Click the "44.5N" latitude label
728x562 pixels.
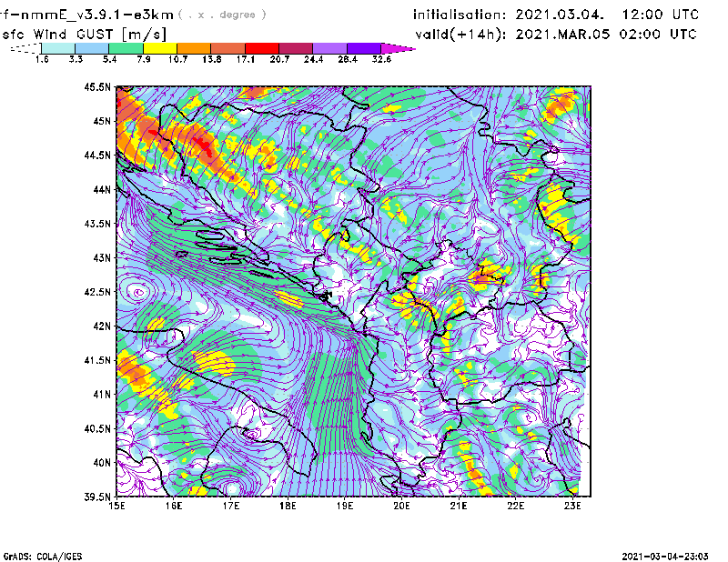97,155
